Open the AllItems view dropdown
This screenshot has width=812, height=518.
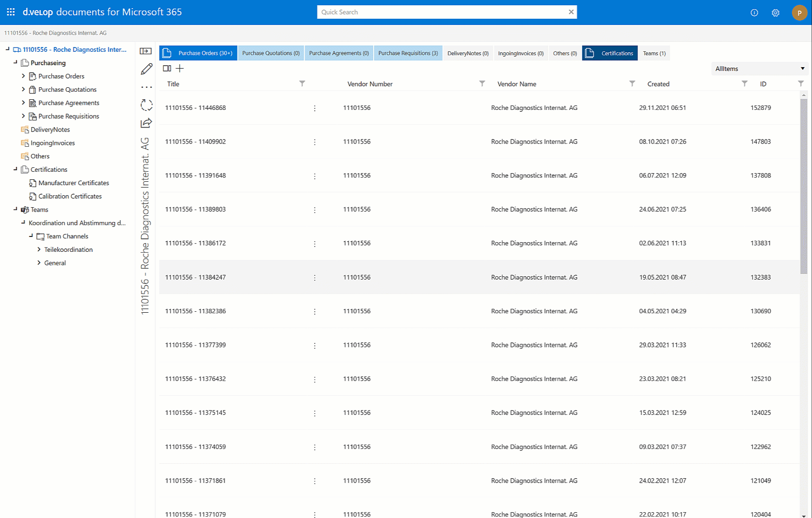(x=759, y=69)
